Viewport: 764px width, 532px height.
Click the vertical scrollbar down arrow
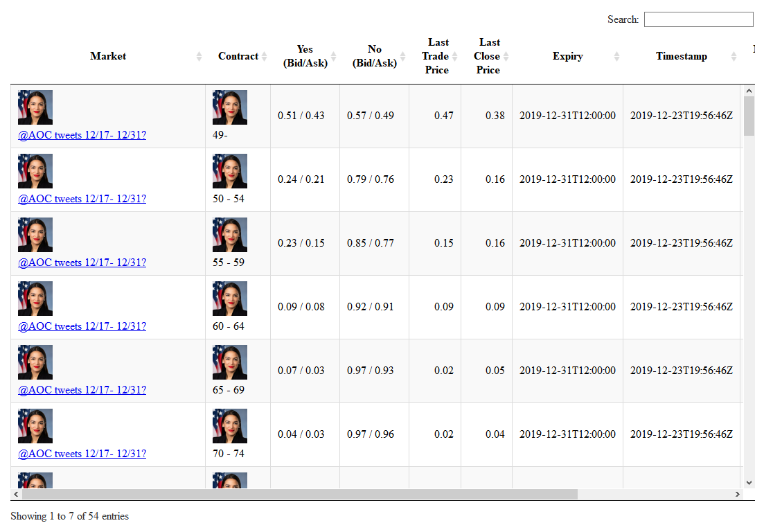tap(749, 482)
